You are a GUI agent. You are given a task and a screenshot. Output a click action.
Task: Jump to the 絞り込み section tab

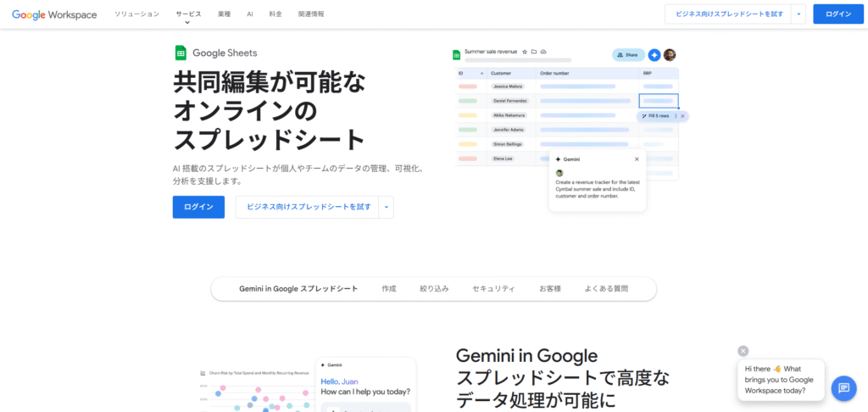pos(434,288)
